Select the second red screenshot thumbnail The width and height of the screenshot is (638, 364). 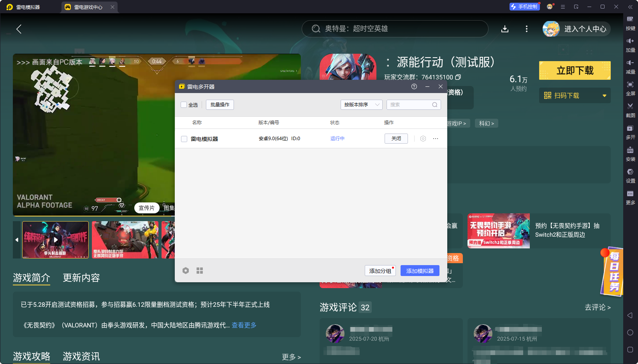coord(125,240)
